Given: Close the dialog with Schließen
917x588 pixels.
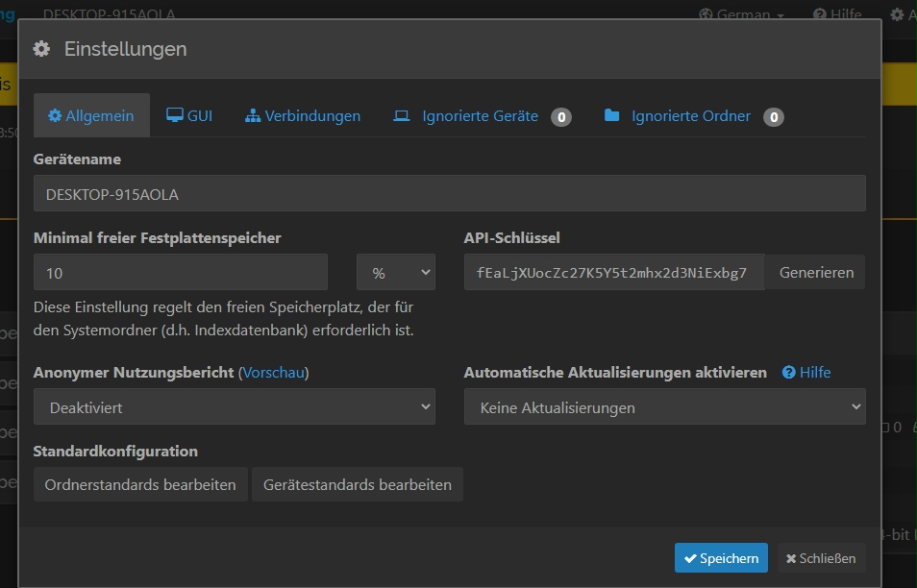Looking at the screenshot, I should (821, 558).
